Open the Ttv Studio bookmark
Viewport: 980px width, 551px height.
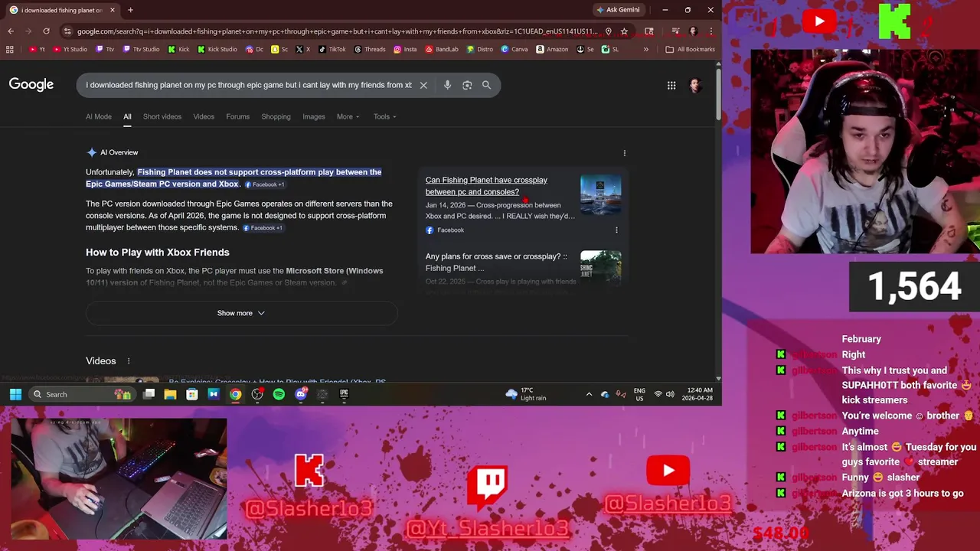pyautogui.click(x=140, y=50)
